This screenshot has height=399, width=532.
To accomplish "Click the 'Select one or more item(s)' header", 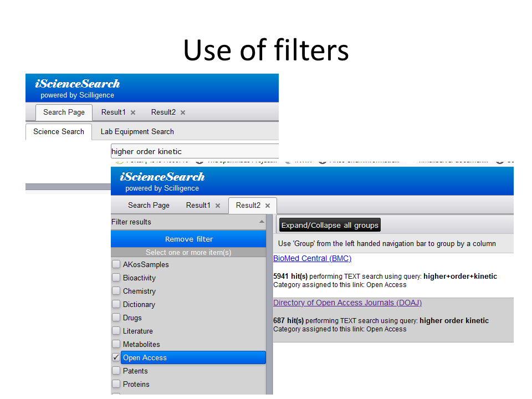I will 188,252.
